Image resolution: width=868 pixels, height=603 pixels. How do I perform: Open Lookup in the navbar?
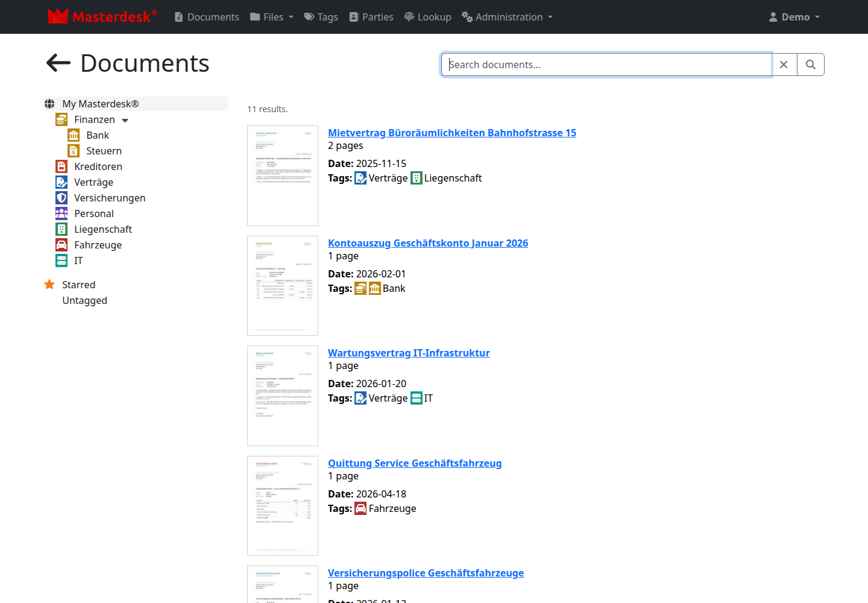pos(427,17)
